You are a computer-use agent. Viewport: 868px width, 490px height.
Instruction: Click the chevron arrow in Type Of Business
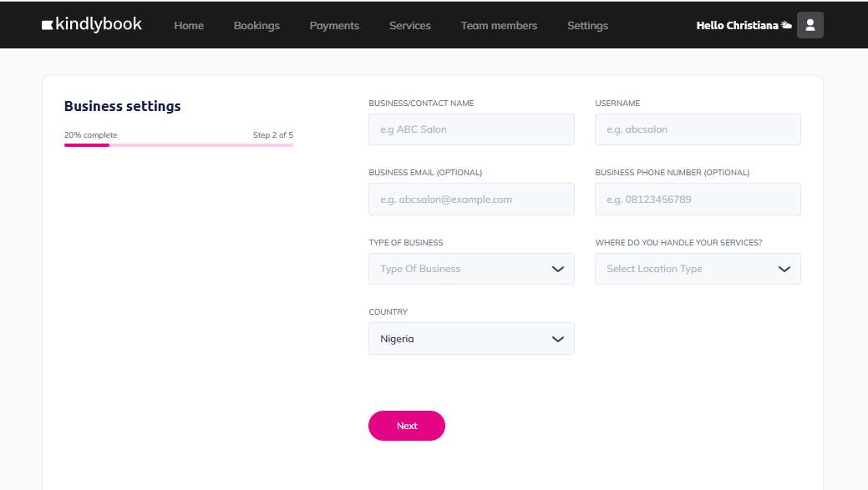pos(557,270)
